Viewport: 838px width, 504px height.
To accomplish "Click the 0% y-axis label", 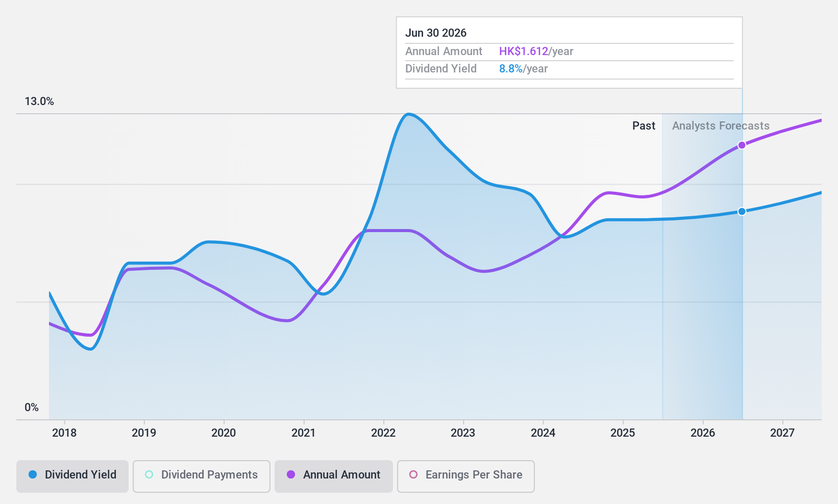I will pyautogui.click(x=32, y=408).
